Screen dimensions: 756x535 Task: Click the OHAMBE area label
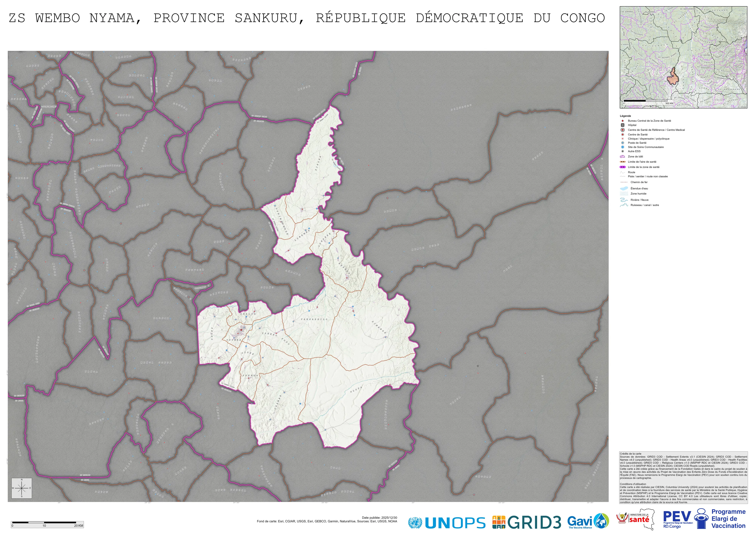[x=278, y=402]
